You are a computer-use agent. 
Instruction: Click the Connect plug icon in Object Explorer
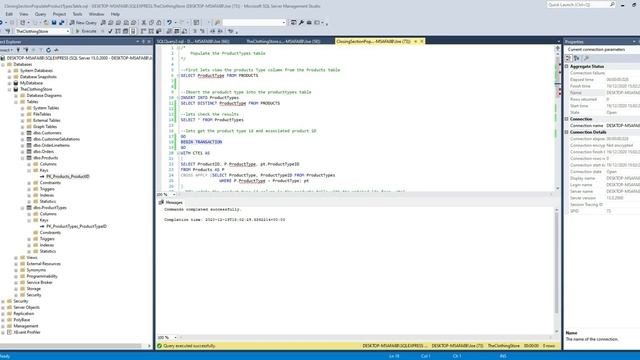pos(18,50)
